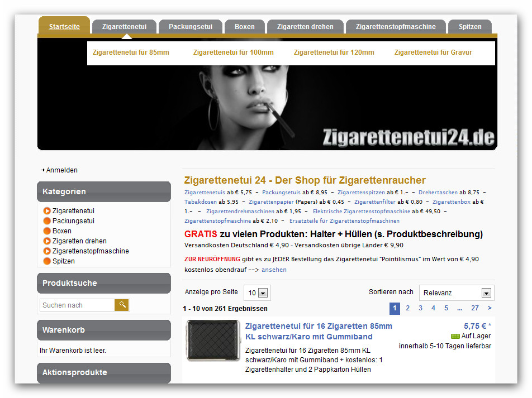The width and height of the screenshot is (532, 398).
Task: Switch to the Packungsetui tab
Action: point(191,26)
